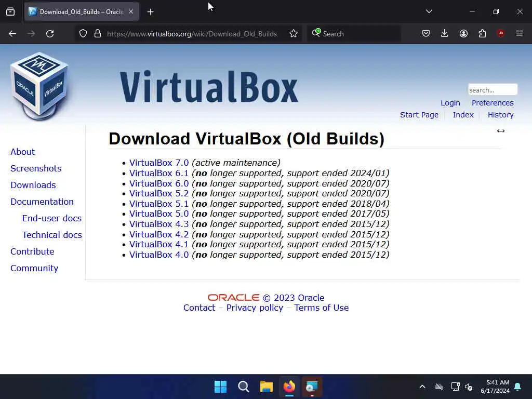Open the Login link
Image resolution: width=532 pixels, height=399 pixels.
click(x=450, y=103)
